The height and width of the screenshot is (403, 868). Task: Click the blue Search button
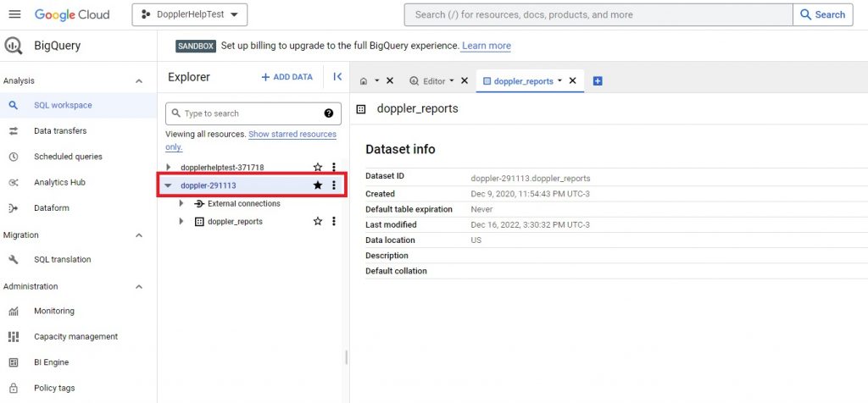822,15
